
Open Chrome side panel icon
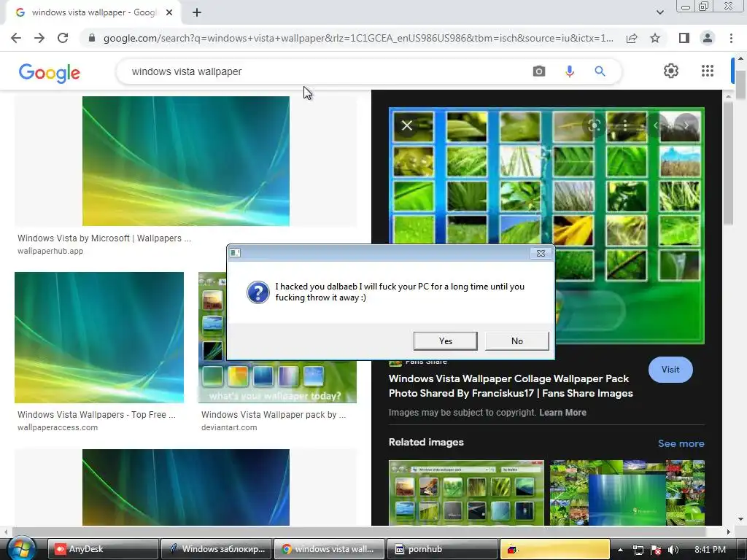click(x=684, y=38)
